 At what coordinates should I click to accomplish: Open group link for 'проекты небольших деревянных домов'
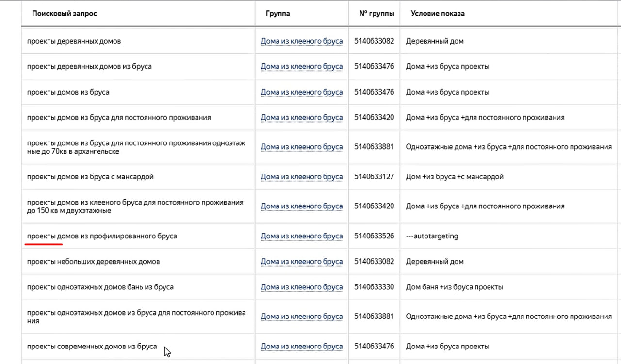coord(301,262)
